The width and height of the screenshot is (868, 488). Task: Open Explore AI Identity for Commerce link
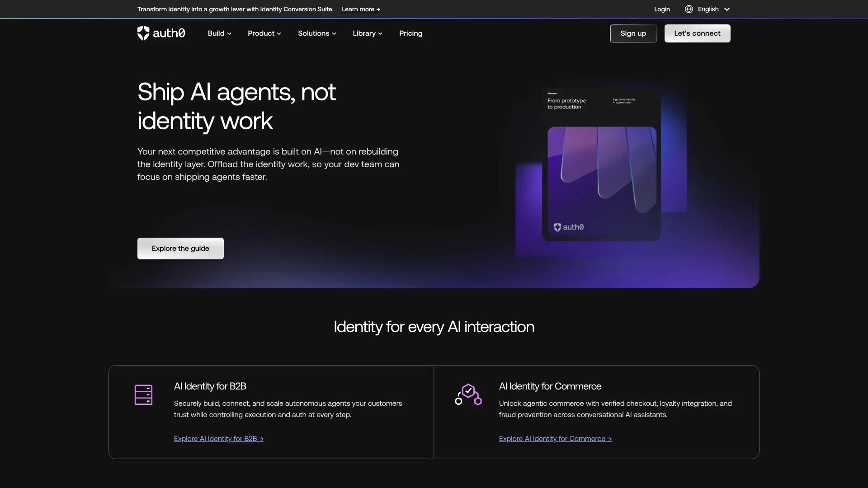pyautogui.click(x=555, y=439)
